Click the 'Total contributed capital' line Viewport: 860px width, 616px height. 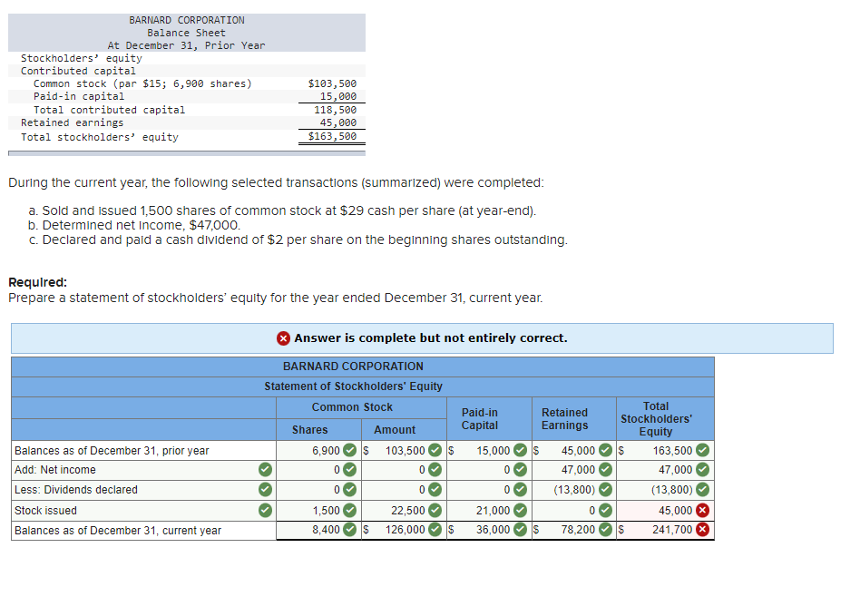[x=109, y=110]
